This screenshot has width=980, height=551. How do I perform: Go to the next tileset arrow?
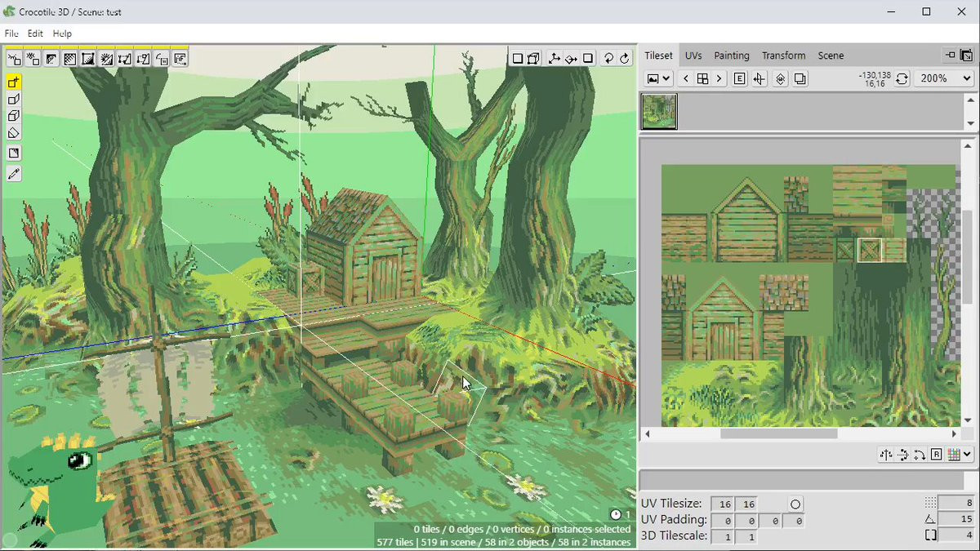pos(719,78)
